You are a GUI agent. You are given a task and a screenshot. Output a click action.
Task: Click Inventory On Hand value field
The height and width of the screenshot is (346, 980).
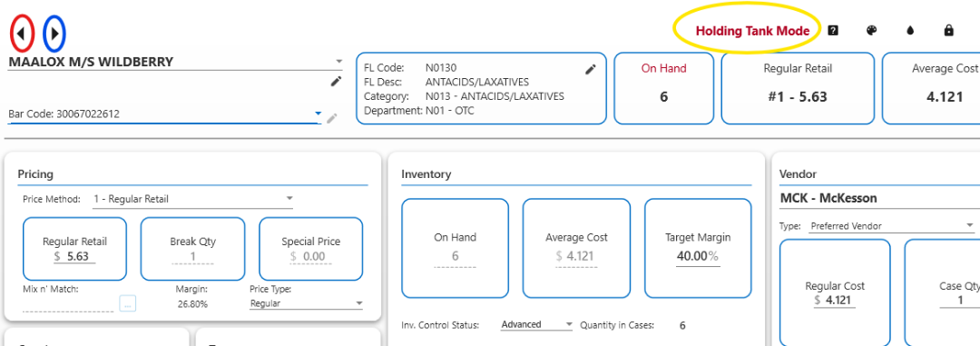tap(455, 256)
